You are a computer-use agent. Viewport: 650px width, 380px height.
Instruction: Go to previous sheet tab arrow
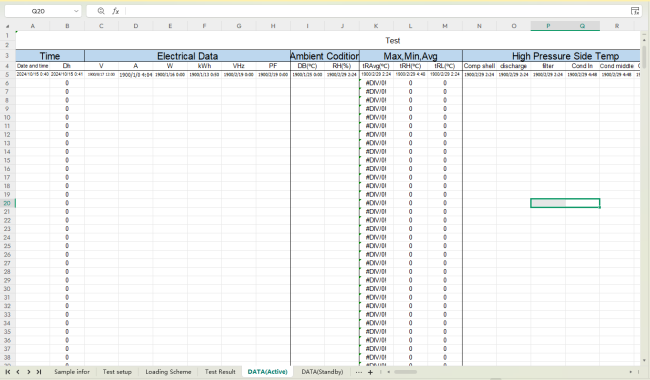coord(18,372)
